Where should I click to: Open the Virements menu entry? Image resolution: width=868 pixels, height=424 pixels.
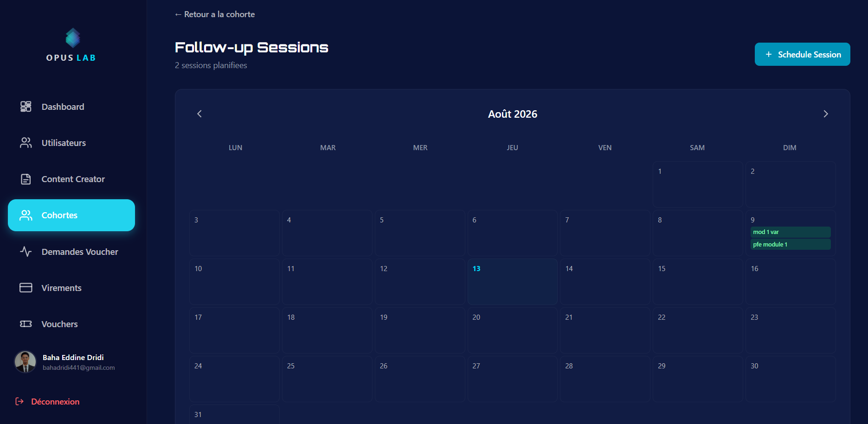pyautogui.click(x=71, y=288)
